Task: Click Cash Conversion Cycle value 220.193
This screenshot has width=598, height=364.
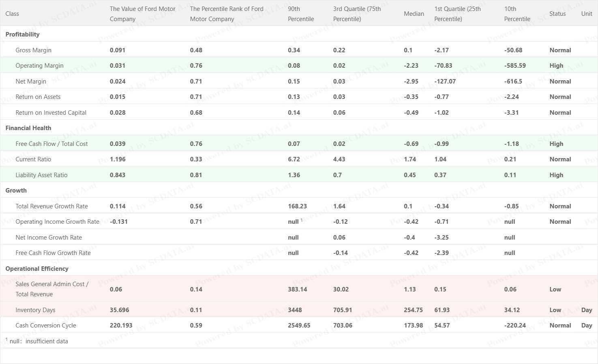Action: pyautogui.click(x=121, y=325)
